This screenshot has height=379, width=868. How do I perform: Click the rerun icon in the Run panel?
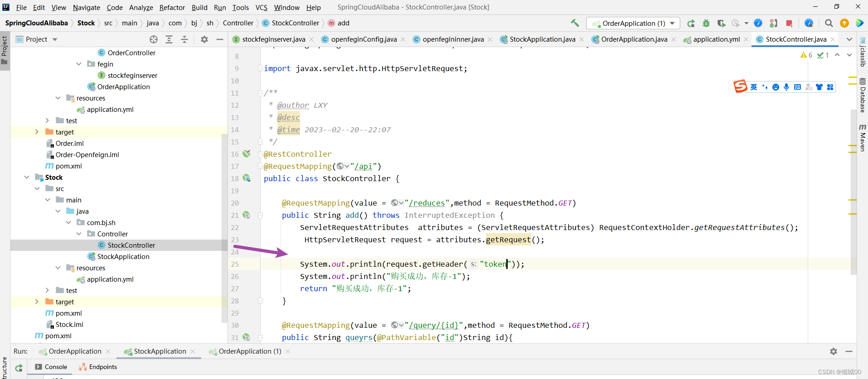19,368
